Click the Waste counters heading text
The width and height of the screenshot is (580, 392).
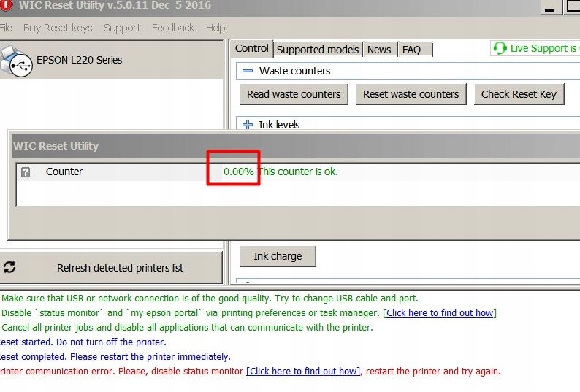(295, 71)
